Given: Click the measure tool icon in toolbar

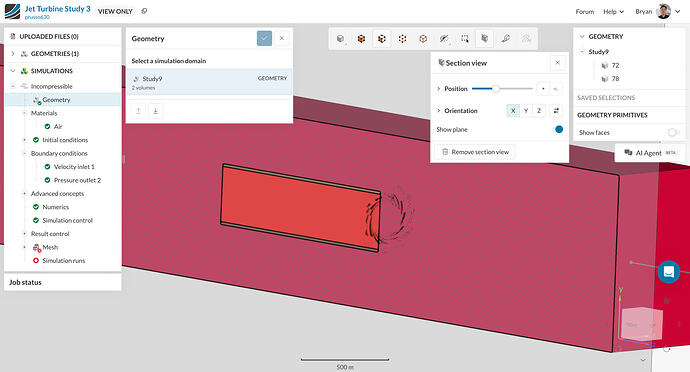Looking at the screenshot, I should [x=505, y=39].
